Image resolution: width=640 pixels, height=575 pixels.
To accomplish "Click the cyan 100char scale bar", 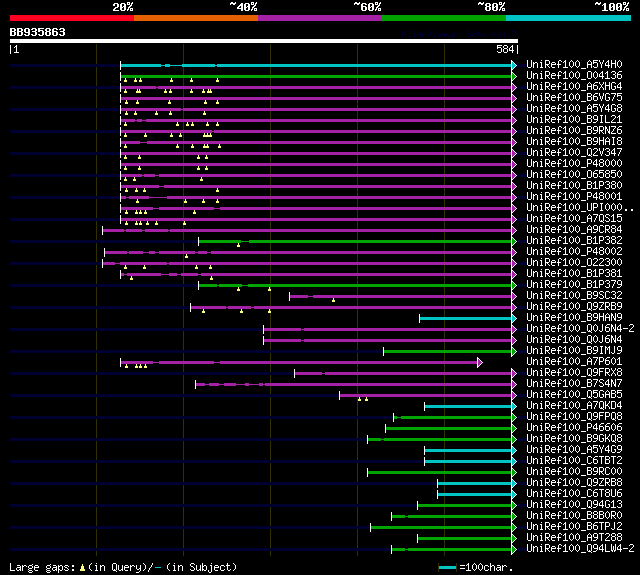I will tap(447, 568).
